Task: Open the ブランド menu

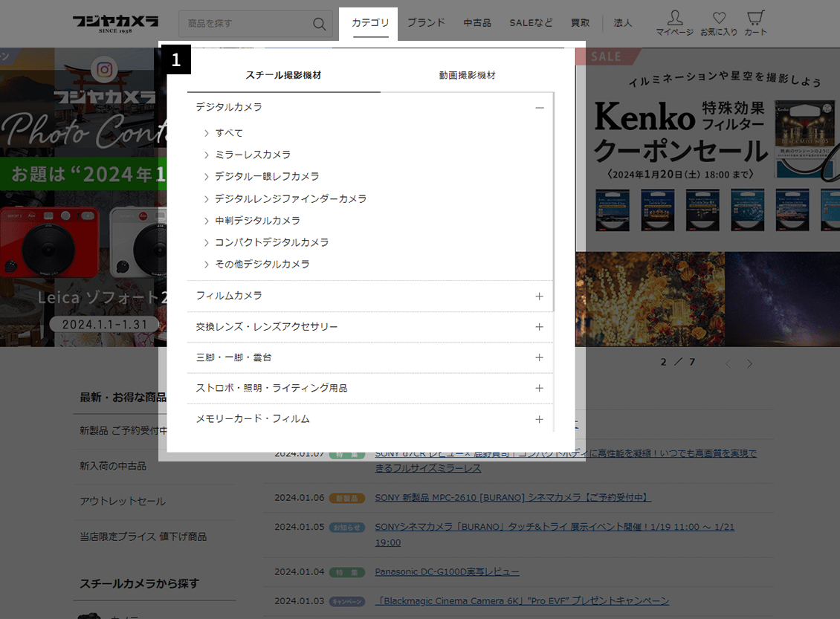Action: [x=426, y=22]
